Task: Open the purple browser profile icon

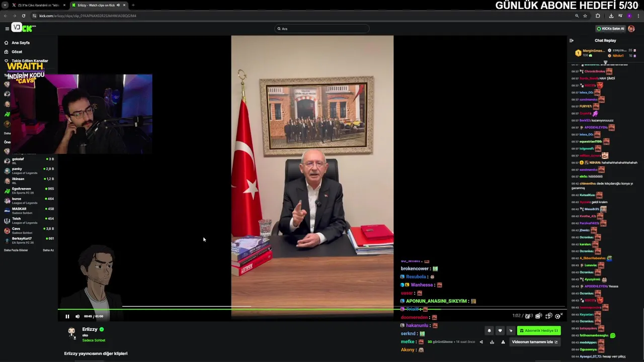Action: pyautogui.click(x=629, y=16)
